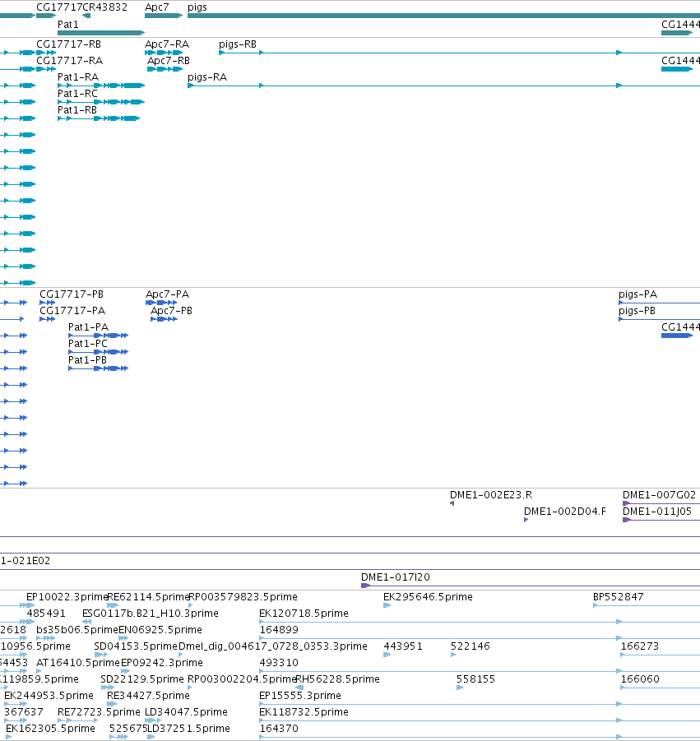The height and width of the screenshot is (741, 700).
Task: Click the Apc7-PB coding sequence
Action: [x=164, y=319]
